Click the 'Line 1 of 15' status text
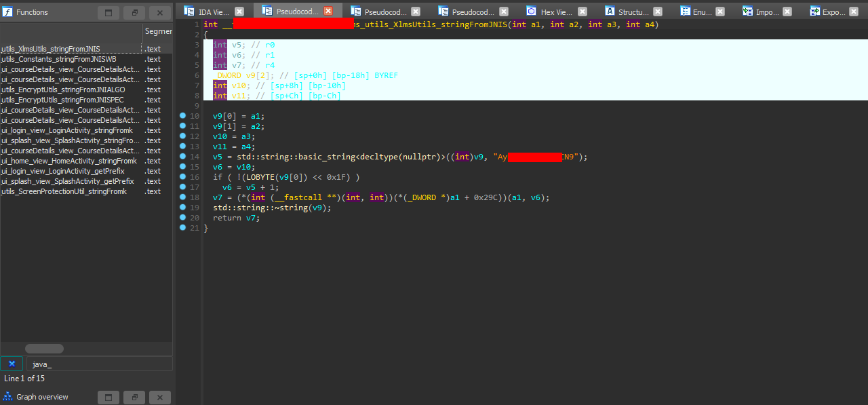The image size is (868, 405). [24, 379]
